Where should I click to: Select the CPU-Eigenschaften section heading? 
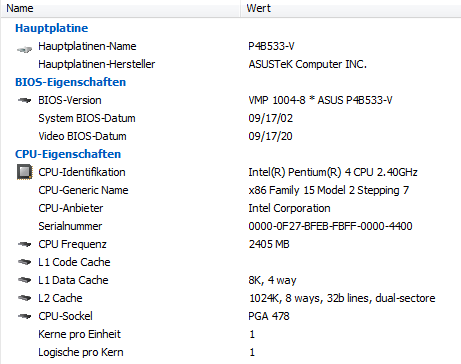coord(68,154)
